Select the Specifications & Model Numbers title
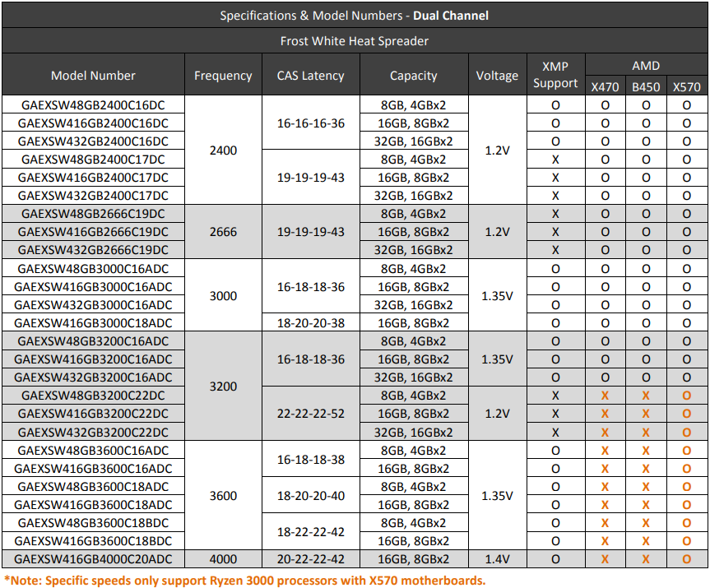Viewport: 710px width, 588px height. pyautogui.click(x=355, y=16)
